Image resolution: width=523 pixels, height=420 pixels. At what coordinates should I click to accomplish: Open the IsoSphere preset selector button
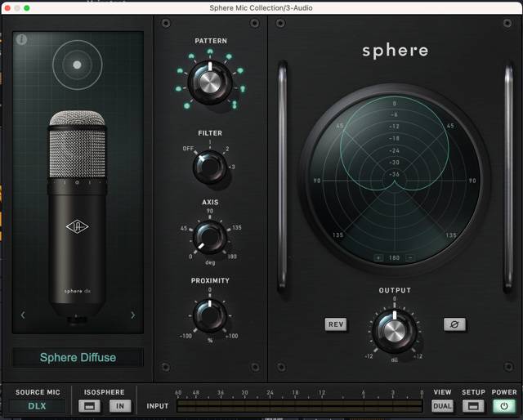coord(89,406)
